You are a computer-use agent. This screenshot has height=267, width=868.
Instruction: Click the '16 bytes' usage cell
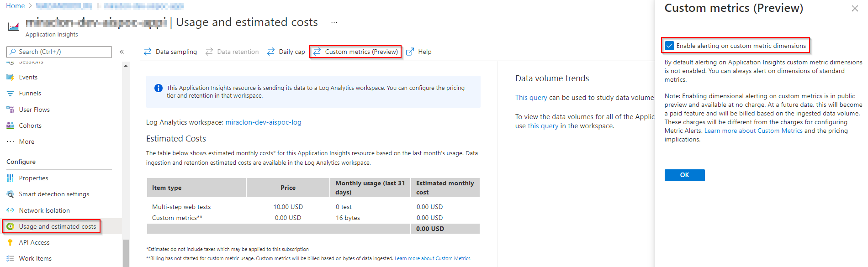348,218
